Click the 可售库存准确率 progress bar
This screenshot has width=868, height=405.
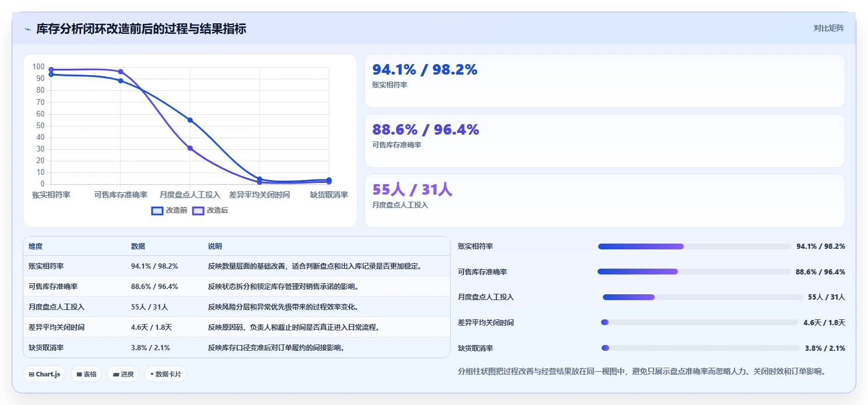click(694, 272)
